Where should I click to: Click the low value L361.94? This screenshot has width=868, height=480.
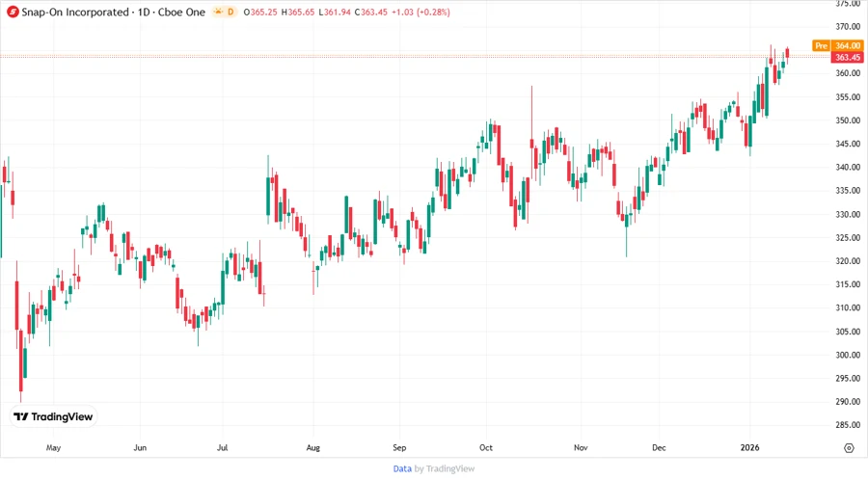pos(335,12)
